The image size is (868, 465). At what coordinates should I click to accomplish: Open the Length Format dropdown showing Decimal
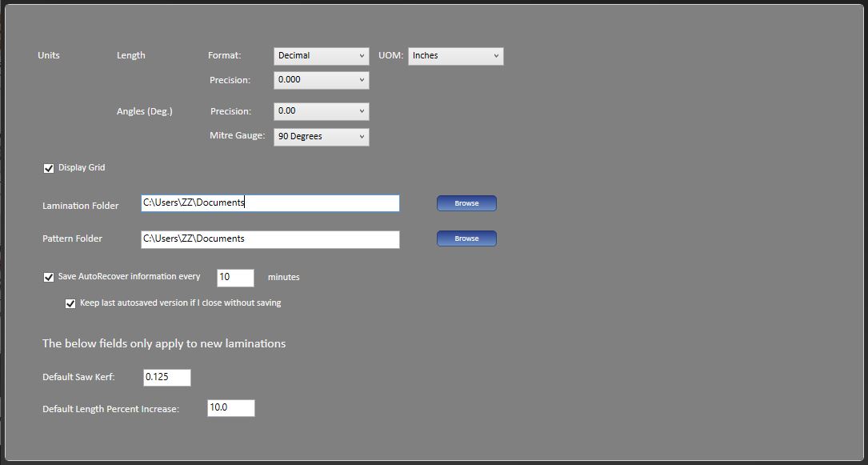pyautogui.click(x=321, y=56)
